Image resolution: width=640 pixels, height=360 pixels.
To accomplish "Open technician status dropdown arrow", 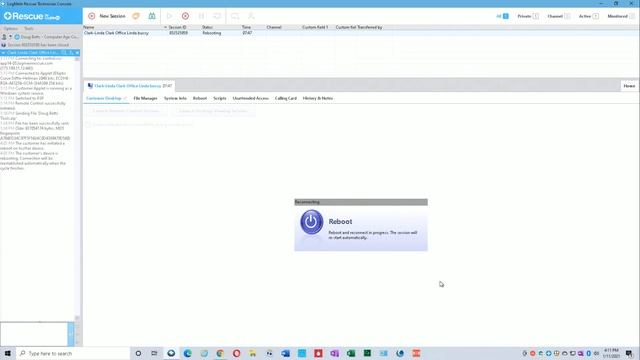I will (10, 37).
